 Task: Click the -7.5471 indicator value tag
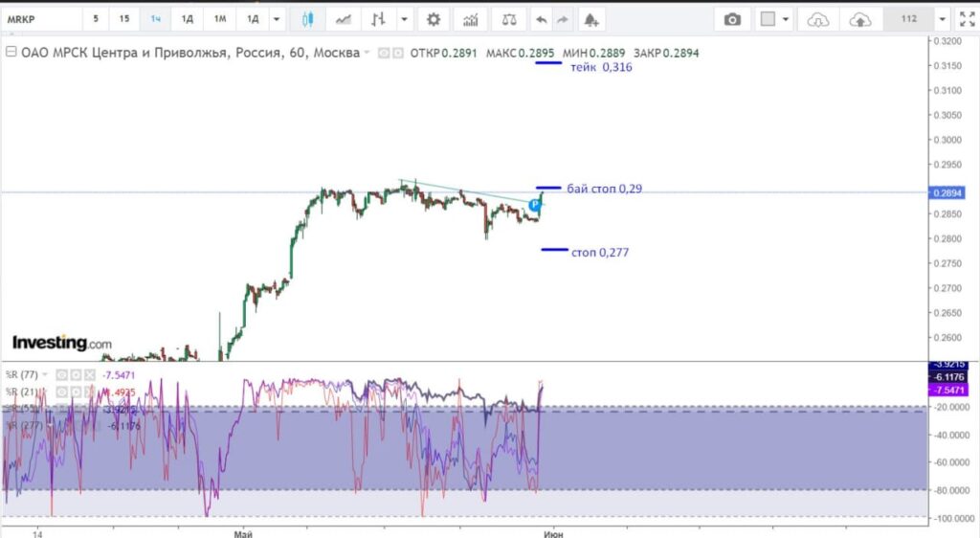948,390
